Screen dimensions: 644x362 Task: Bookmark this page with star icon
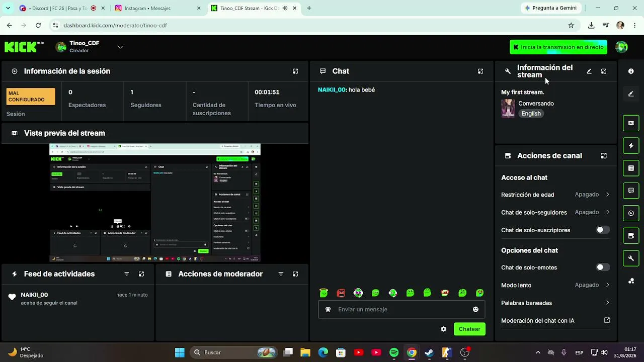point(571,25)
